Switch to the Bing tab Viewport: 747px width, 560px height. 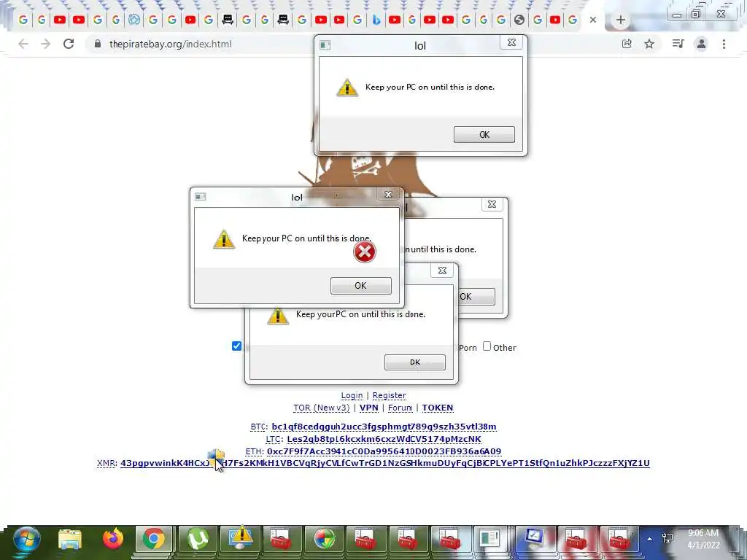point(376,20)
